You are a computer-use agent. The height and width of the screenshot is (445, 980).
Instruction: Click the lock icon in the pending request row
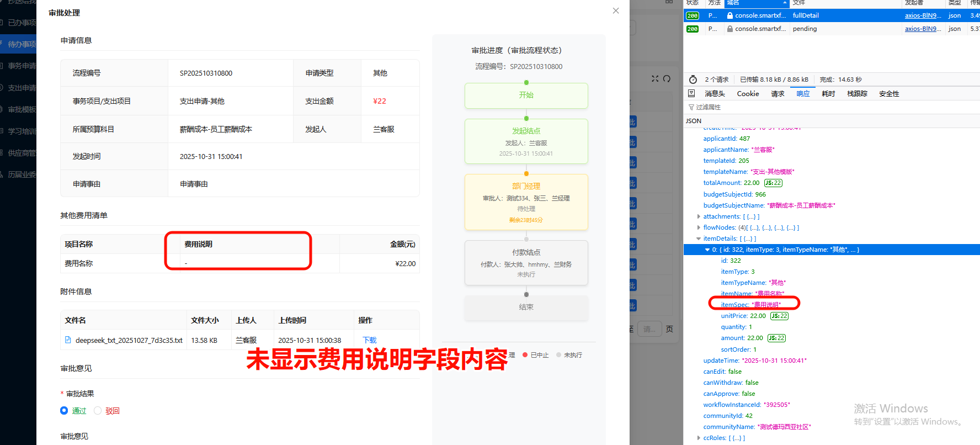point(730,29)
